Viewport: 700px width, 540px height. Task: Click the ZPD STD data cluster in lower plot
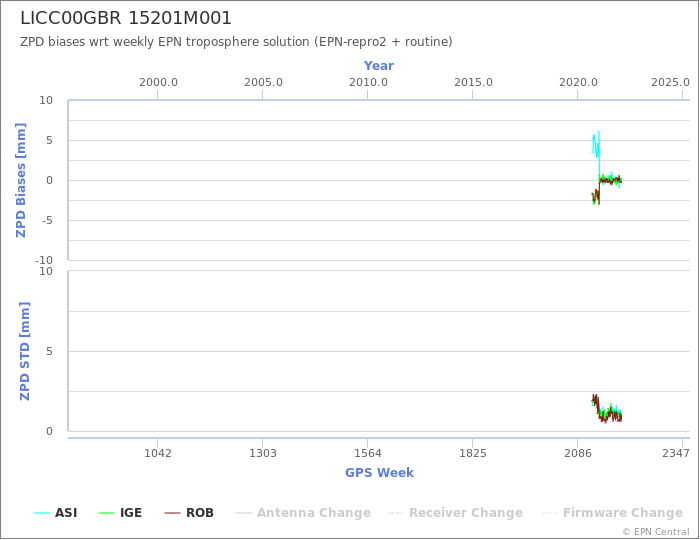pos(606,409)
